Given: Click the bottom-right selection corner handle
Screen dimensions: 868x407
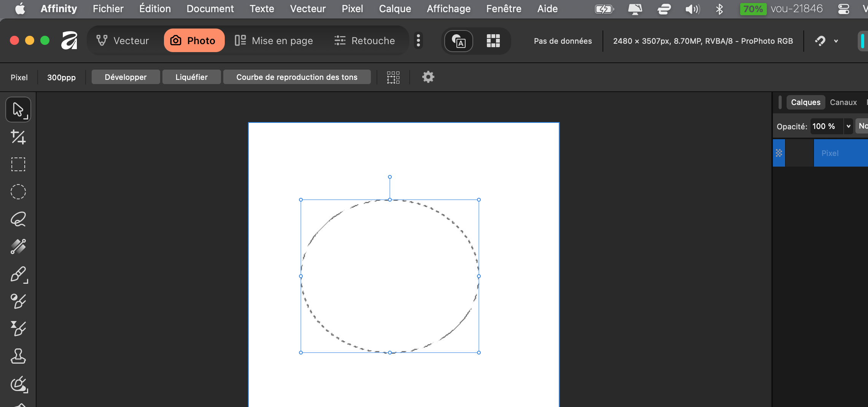Looking at the screenshot, I should [479, 353].
